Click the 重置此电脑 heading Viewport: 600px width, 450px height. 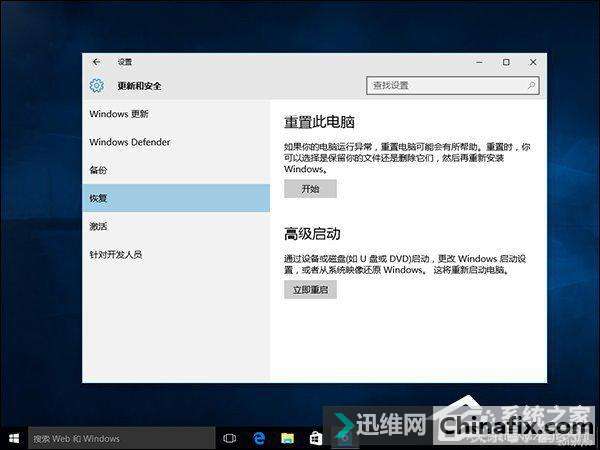(319, 122)
